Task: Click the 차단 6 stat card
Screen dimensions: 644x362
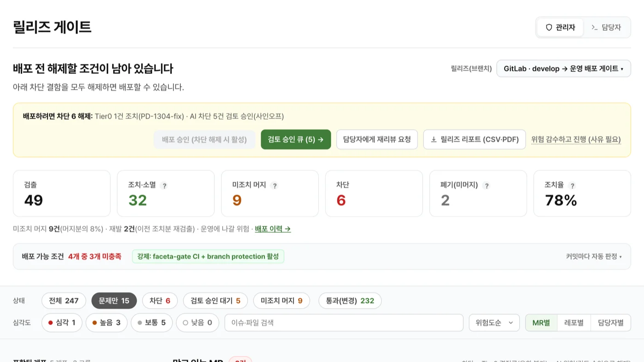Action: [x=374, y=193]
